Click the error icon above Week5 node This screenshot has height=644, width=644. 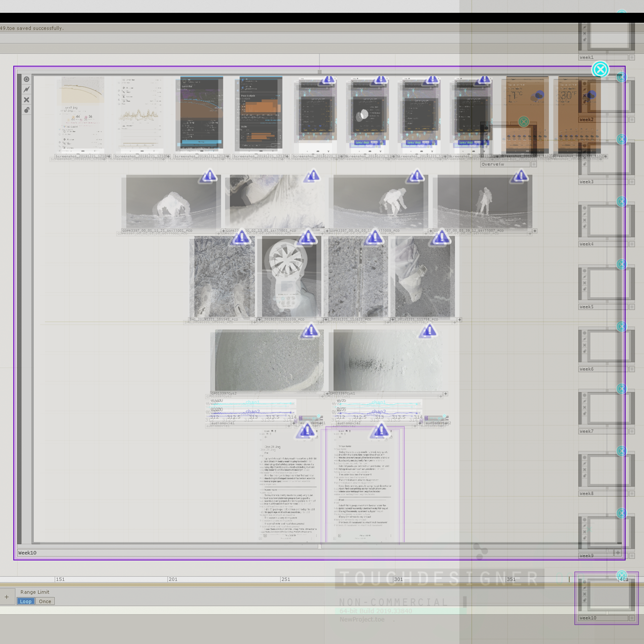point(621,264)
